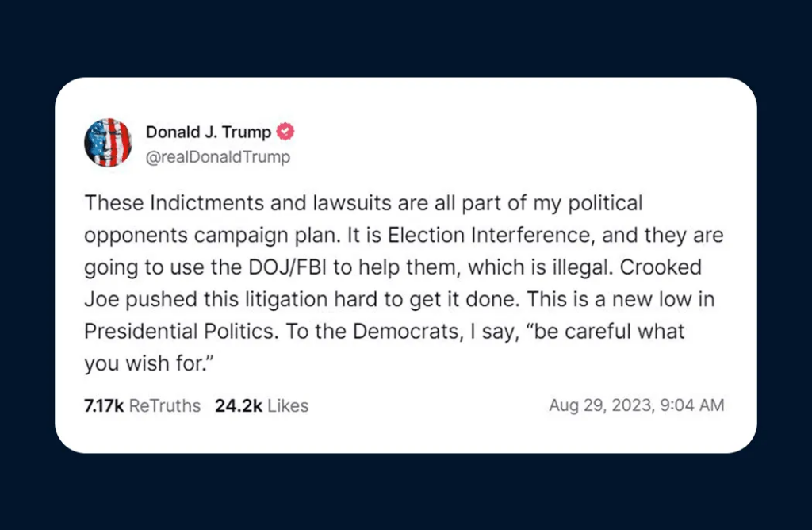Click the red verified badge
The height and width of the screenshot is (530, 812).
(x=285, y=132)
